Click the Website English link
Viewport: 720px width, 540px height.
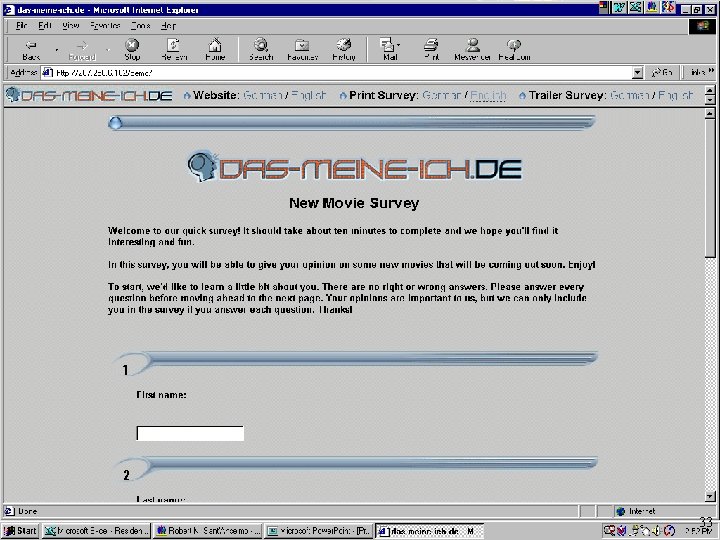(x=309, y=96)
